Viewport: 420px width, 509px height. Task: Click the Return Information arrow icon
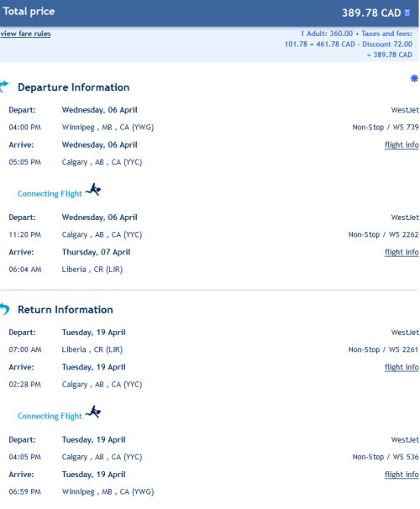point(5,309)
